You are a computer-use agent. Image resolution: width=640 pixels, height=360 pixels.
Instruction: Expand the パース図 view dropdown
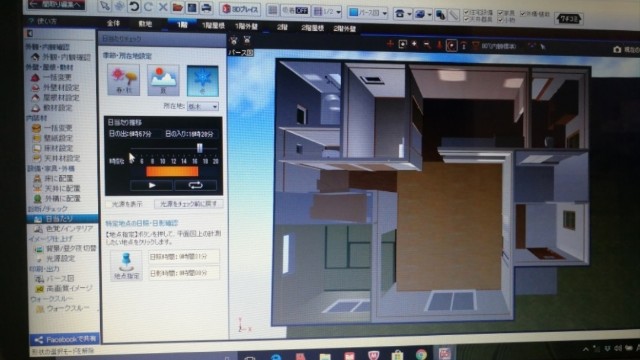click(x=368, y=13)
